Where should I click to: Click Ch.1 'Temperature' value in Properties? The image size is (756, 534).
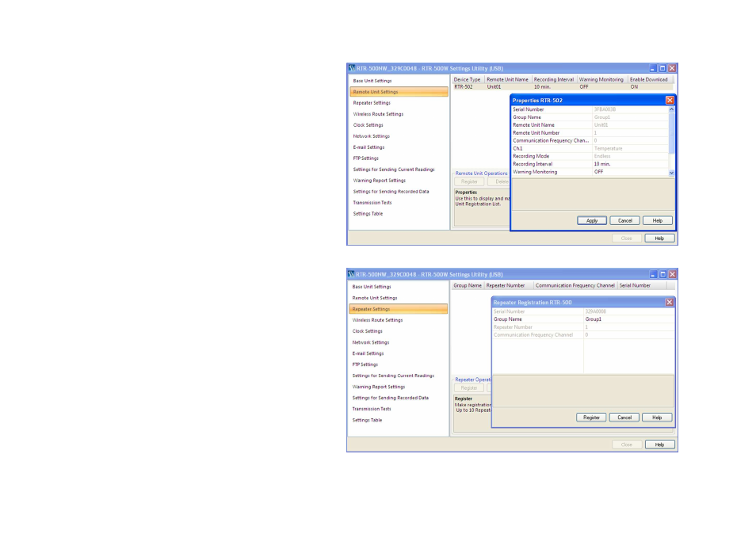tap(630, 148)
